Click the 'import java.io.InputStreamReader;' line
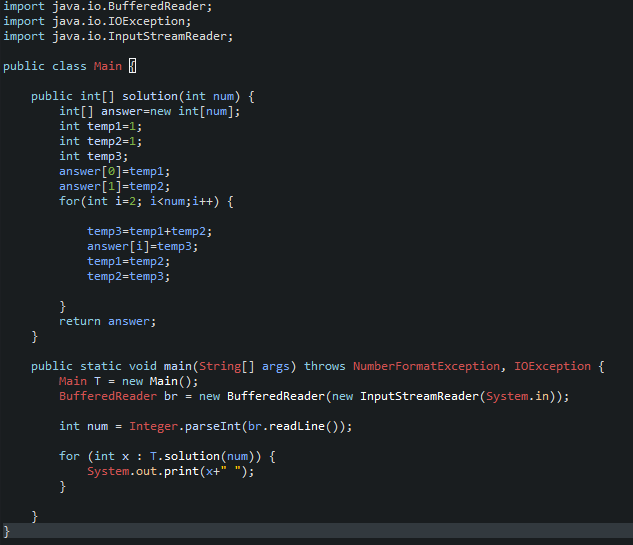Image resolution: width=633 pixels, height=545 pixels. tap(118, 36)
